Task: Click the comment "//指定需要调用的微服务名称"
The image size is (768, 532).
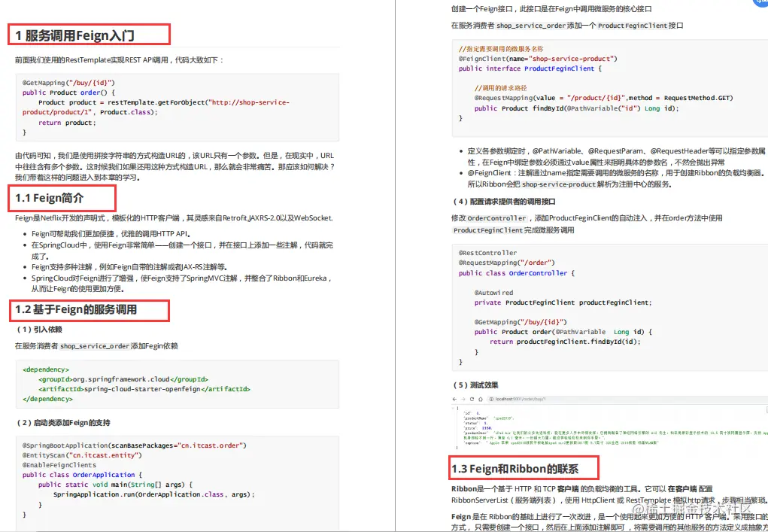Action: pyautogui.click(x=500, y=49)
